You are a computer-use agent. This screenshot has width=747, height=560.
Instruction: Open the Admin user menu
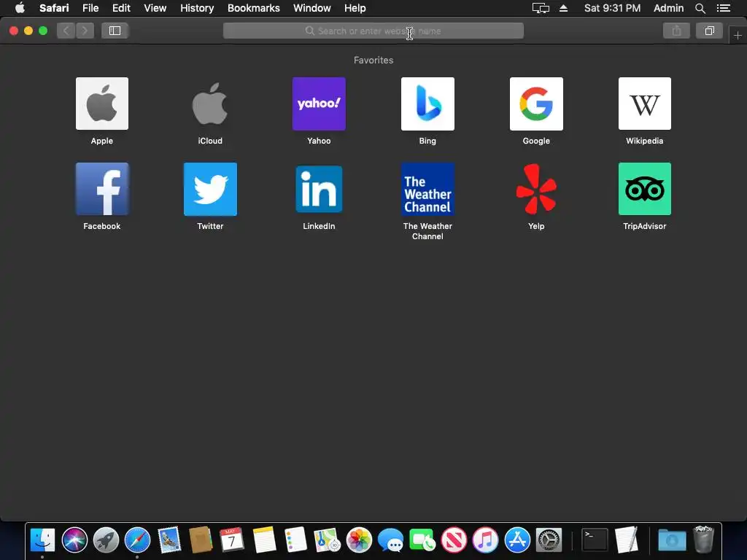tap(668, 8)
